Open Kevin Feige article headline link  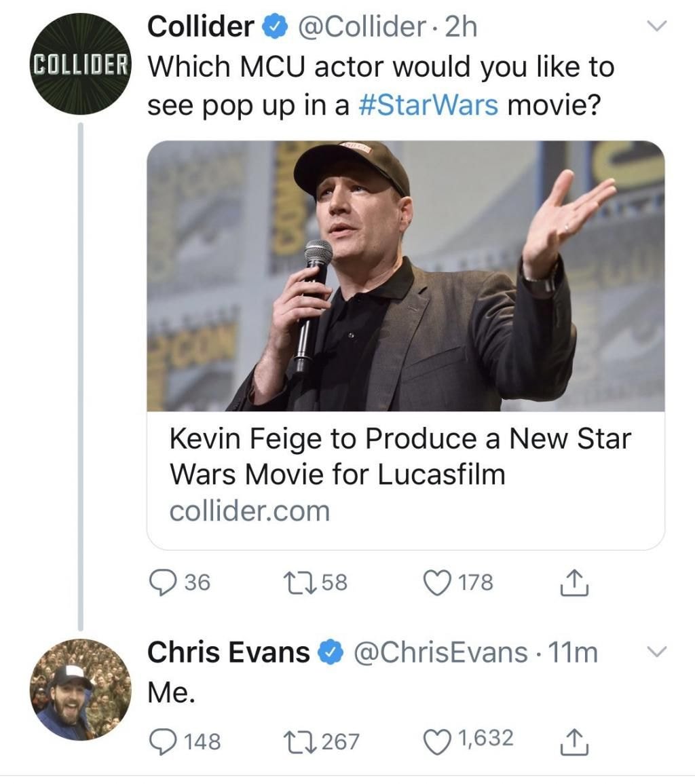click(399, 455)
